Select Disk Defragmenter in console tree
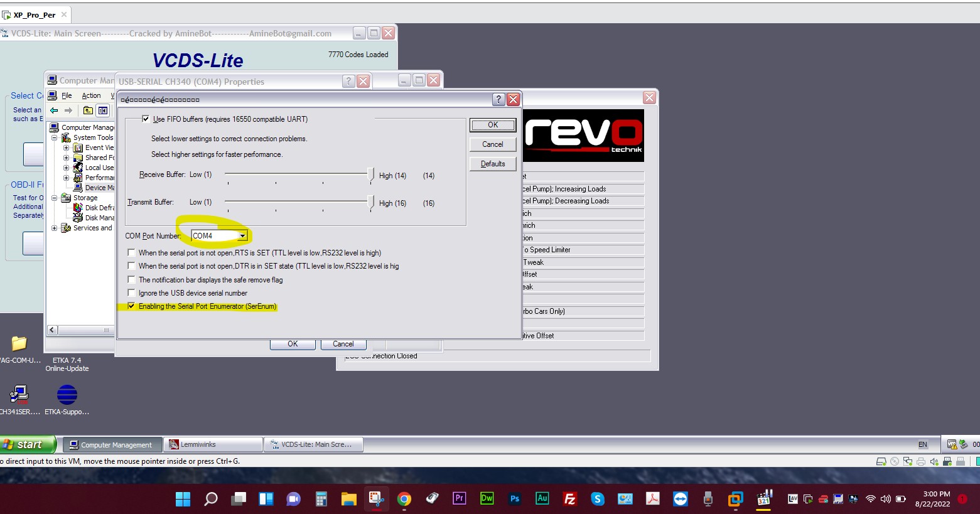The height and width of the screenshot is (514, 980). pyautogui.click(x=94, y=208)
